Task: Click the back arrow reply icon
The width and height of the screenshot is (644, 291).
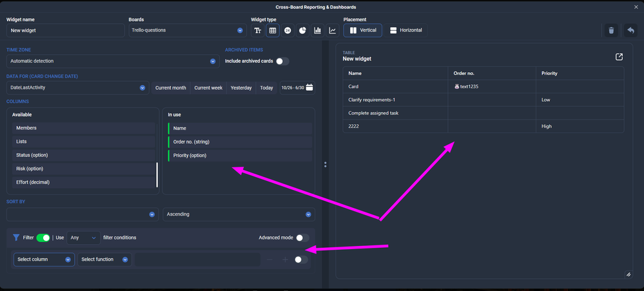Action: 630,30
